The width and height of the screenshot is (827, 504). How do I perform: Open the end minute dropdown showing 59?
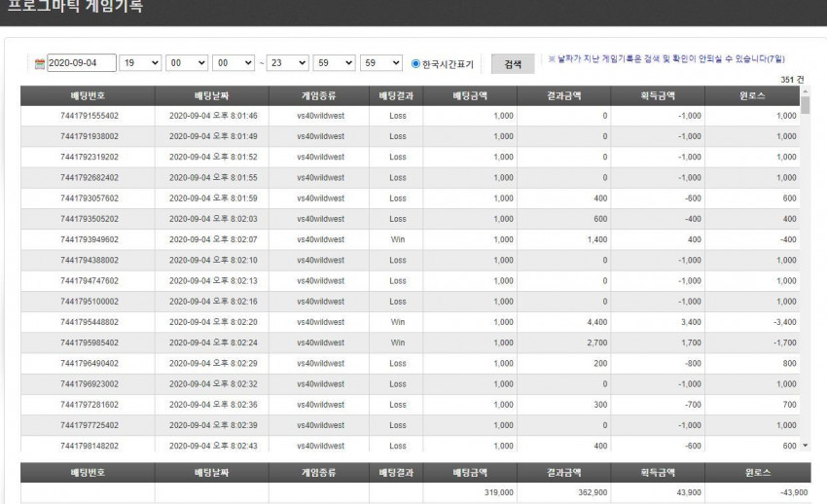coord(335,62)
